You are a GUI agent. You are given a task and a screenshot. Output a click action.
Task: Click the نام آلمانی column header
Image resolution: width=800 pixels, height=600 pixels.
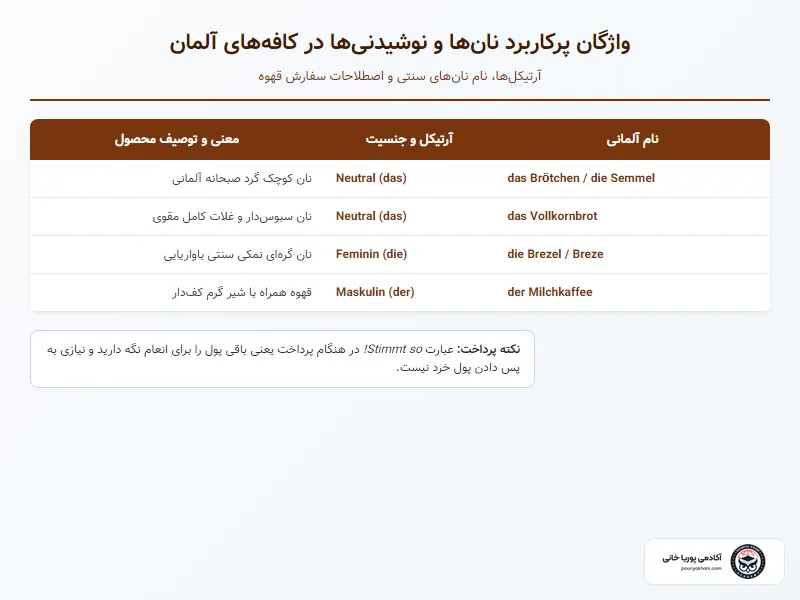(x=632, y=139)
